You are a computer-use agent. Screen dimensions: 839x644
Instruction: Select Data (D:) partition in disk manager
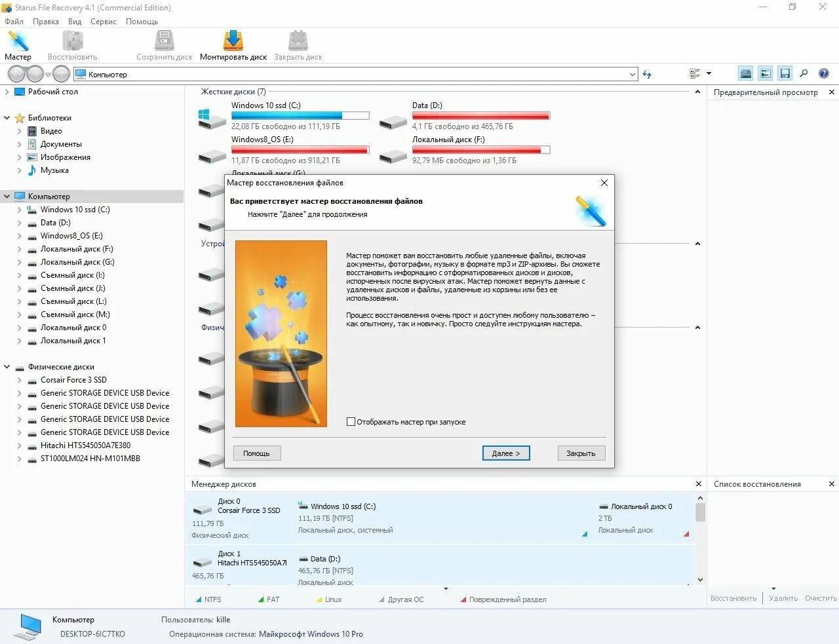pos(495,567)
